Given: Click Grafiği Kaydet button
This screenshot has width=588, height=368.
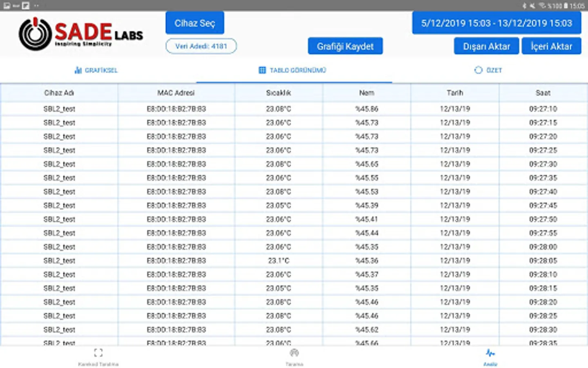Looking at the screenshot, I should pos(345,46).
